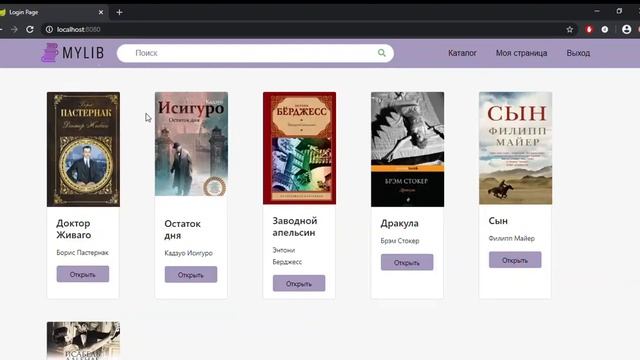Restore the browser window size
This screenshot has height=360, width=640.
pos(619,11)
